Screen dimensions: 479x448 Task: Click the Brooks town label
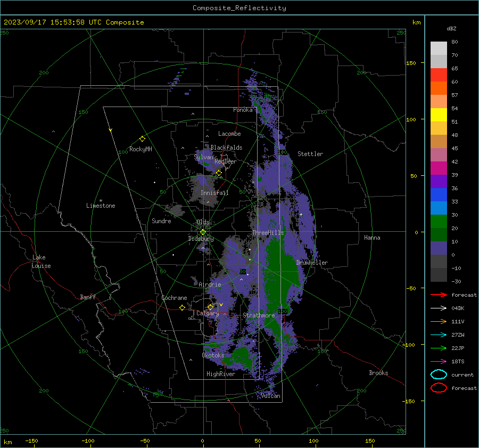pos(378,373)
